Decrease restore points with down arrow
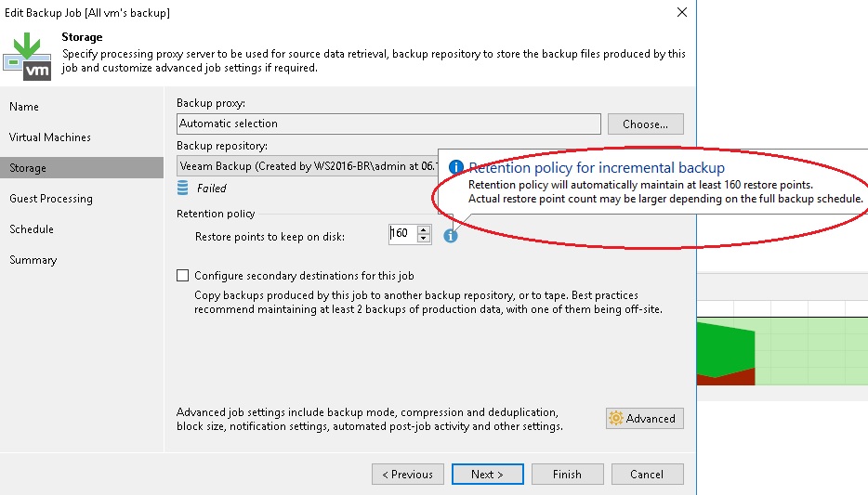 click(424, 239)
